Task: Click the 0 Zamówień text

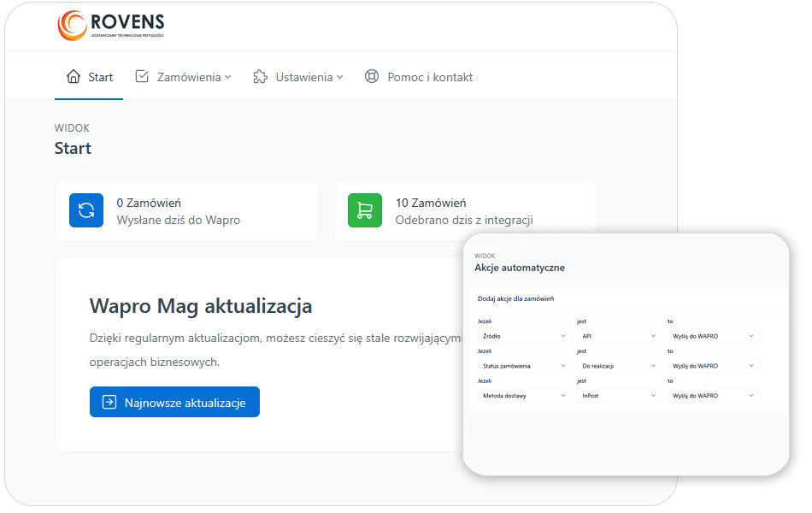Action: click(149, 203)
